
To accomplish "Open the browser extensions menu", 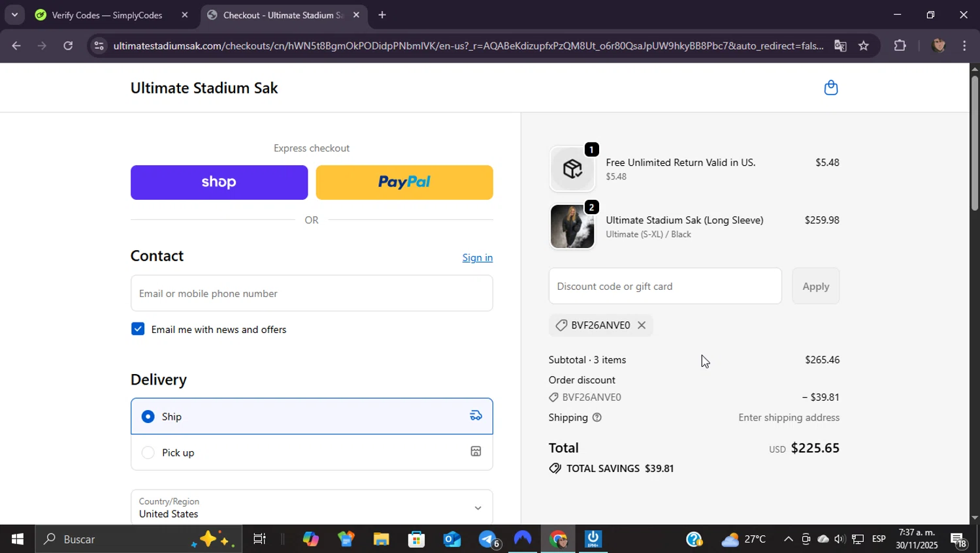I will pyautogui.click(x=900, y=46).
